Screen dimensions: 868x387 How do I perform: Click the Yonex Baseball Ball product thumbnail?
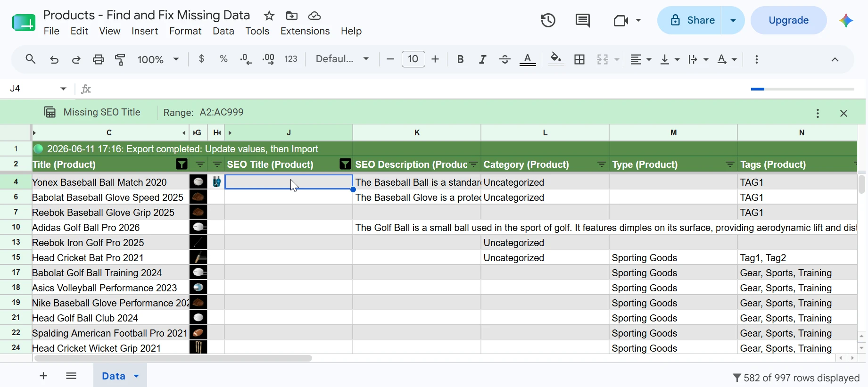(198, 182)
